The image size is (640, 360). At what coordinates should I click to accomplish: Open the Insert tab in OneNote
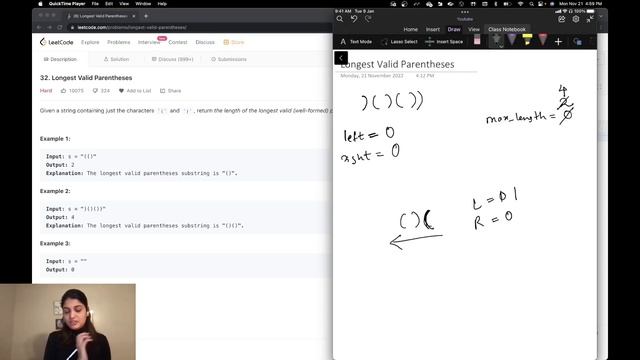(433, 29)
